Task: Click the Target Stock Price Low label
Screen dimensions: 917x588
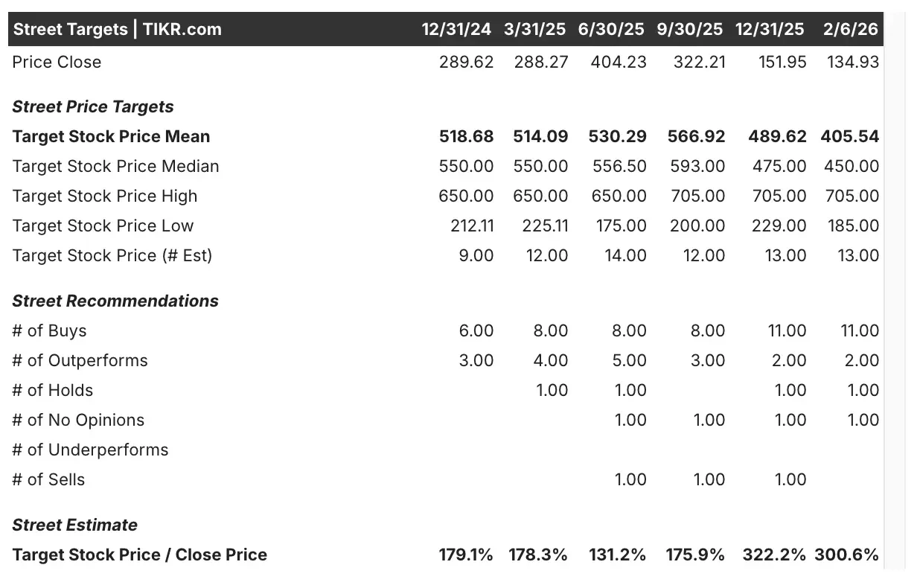Action: point(103,226)
